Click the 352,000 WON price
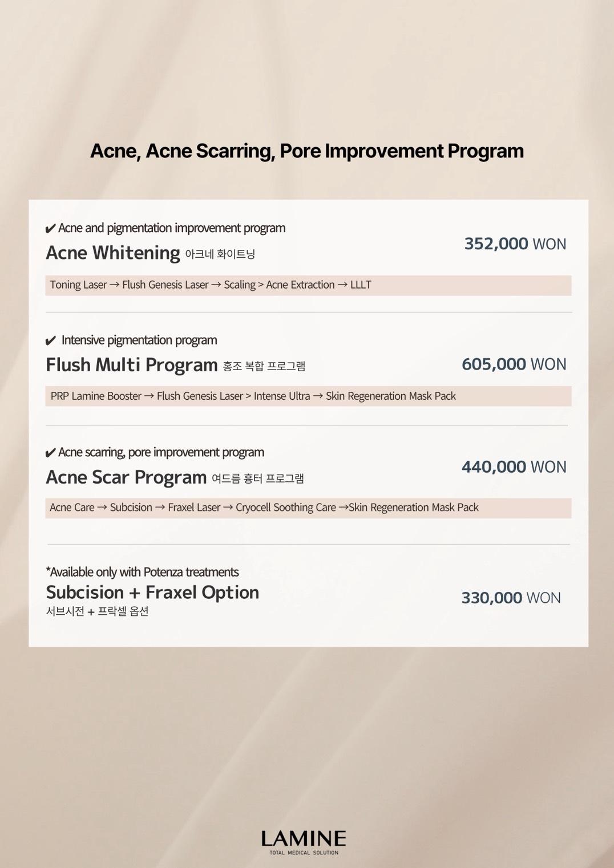This screenshot has height=868, width=614. pos(515,244)
